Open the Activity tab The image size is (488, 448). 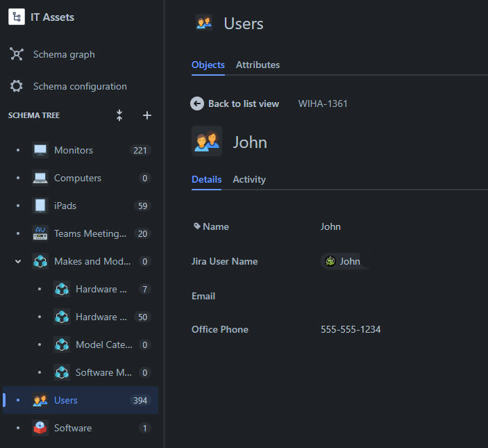tap(249, 179)
